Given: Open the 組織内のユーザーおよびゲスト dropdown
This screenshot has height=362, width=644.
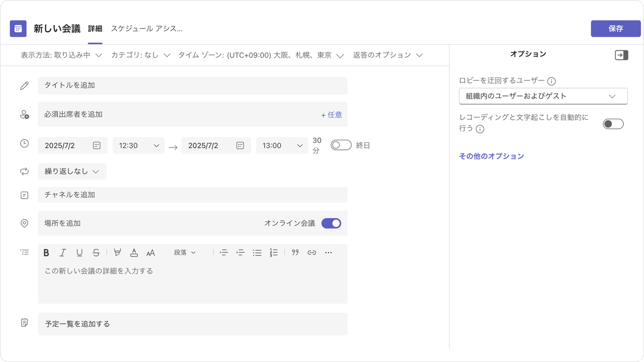Looking at the screenshot, I should 543,96.
